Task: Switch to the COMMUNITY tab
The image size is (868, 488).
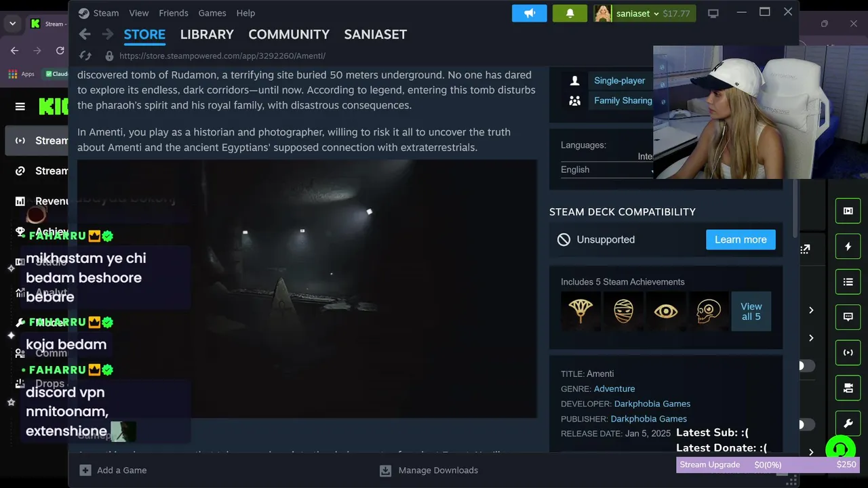Action: pos(289,35)
